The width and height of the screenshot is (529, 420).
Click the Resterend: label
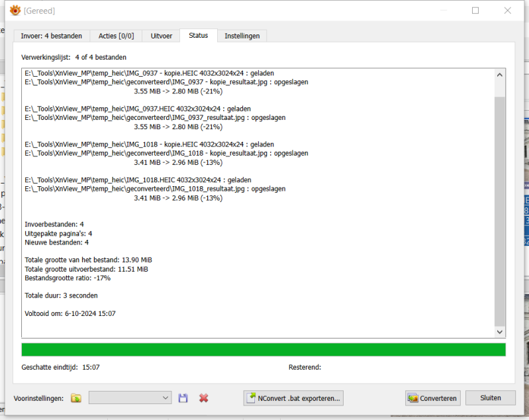click(x=305, y=367)
